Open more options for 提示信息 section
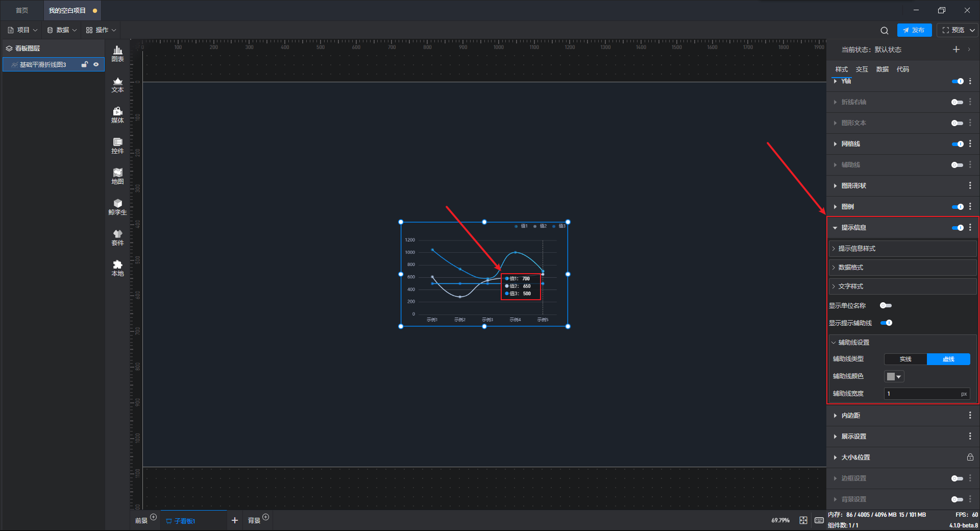 click(970, 228)
